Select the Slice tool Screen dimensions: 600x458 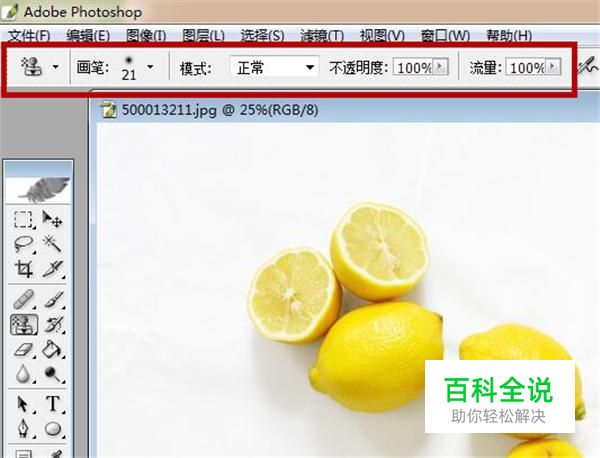52,269
